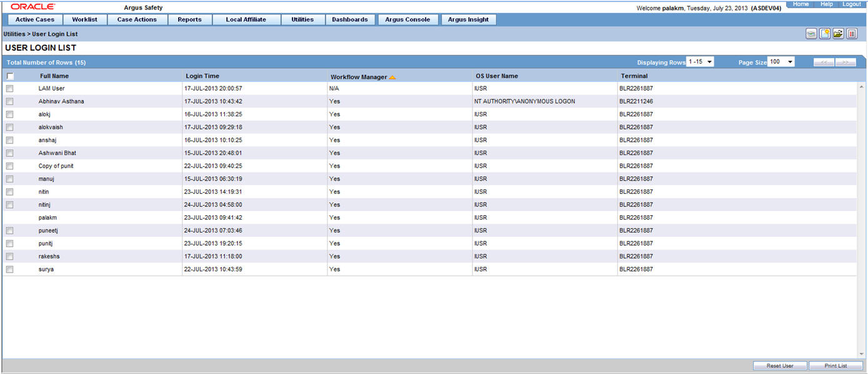Select the Worklist list icon on the toolbar
The image size is (868, 374).
click(x=852, y=33)
